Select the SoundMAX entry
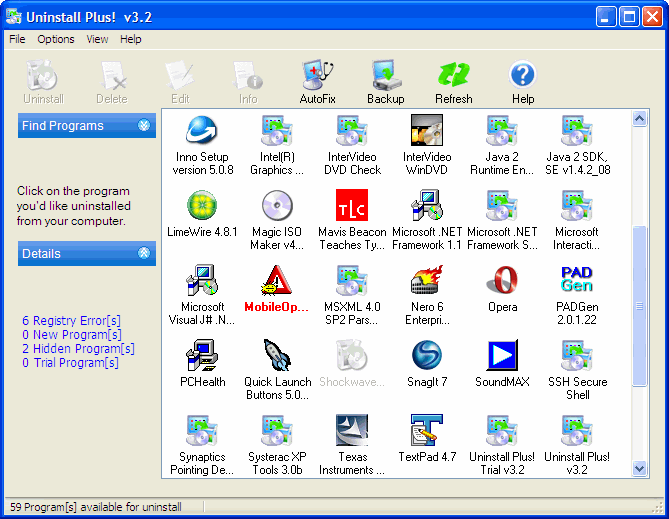The height and width of the screenshot is (519, 669). pos(502,363)
